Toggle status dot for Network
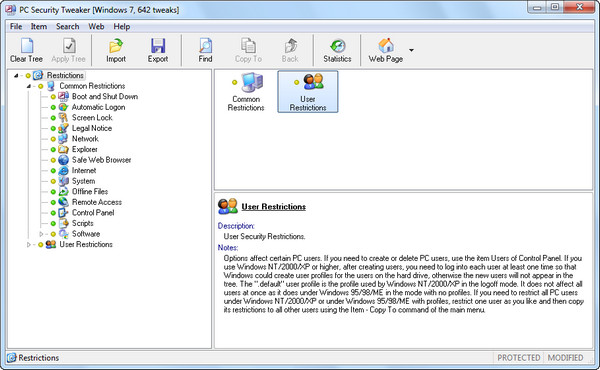The image size is (600, 370). (53, 139)
